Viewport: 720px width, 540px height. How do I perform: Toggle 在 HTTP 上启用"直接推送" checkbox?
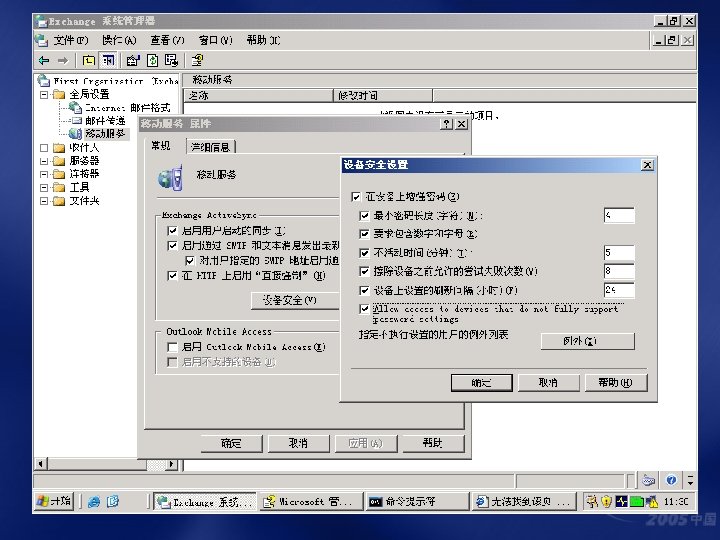point(172,276)
